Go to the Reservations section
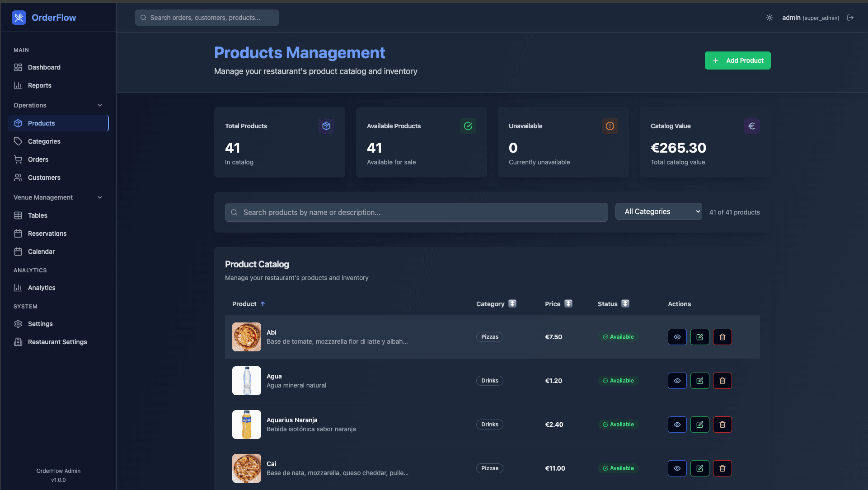The height and width of the screenshot is (490, 868). [x=46, y=233]
